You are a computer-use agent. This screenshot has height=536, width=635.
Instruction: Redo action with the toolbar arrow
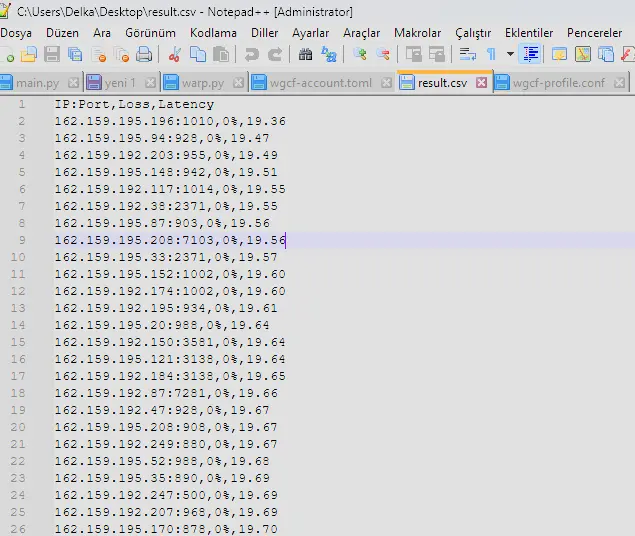coord(275,54)
